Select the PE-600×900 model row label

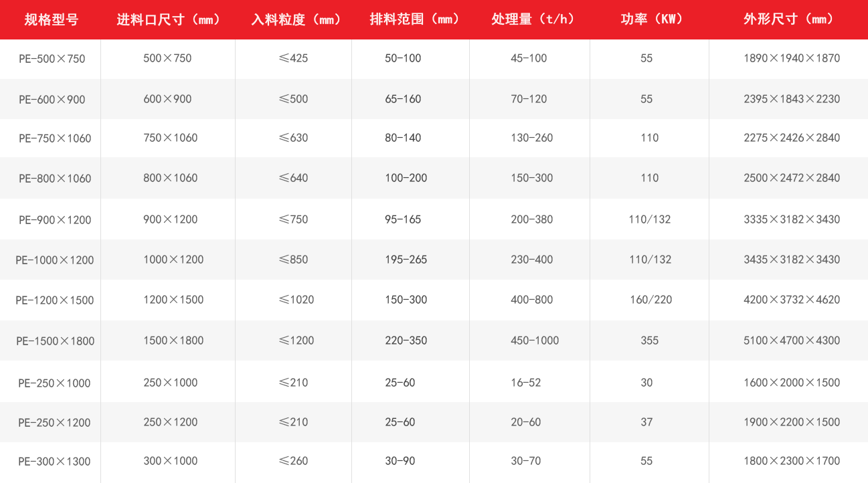click(x=52, y=100)
